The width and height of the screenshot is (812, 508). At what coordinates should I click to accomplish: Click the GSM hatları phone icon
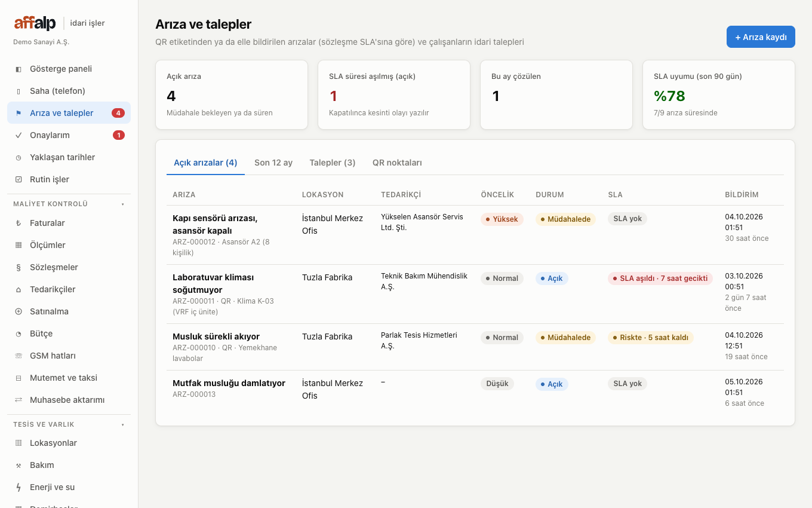point(19,356)
